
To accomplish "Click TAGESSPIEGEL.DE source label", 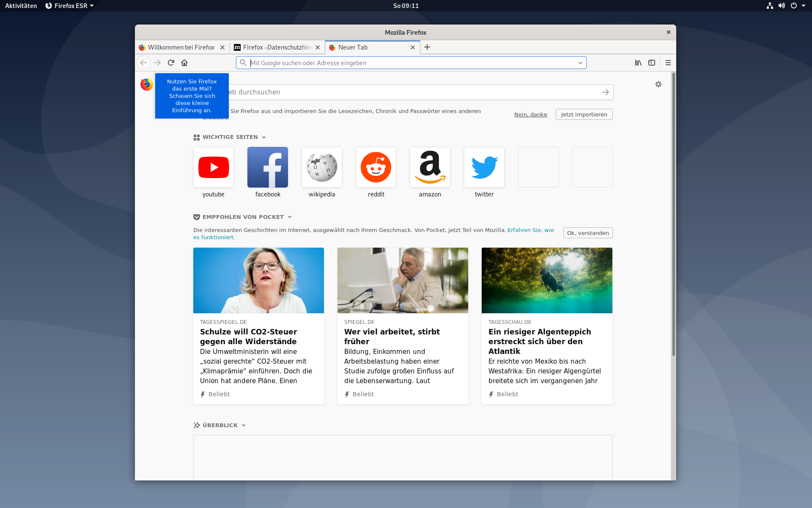I will (x=223, y=322).
